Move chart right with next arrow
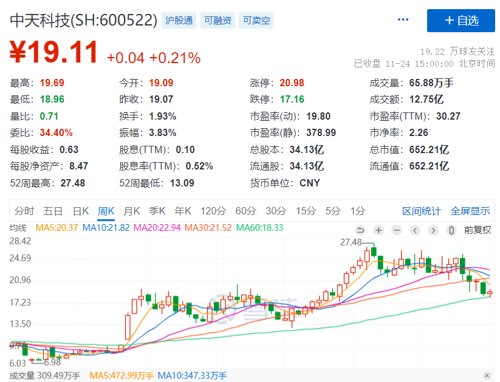 pos(433,230)
